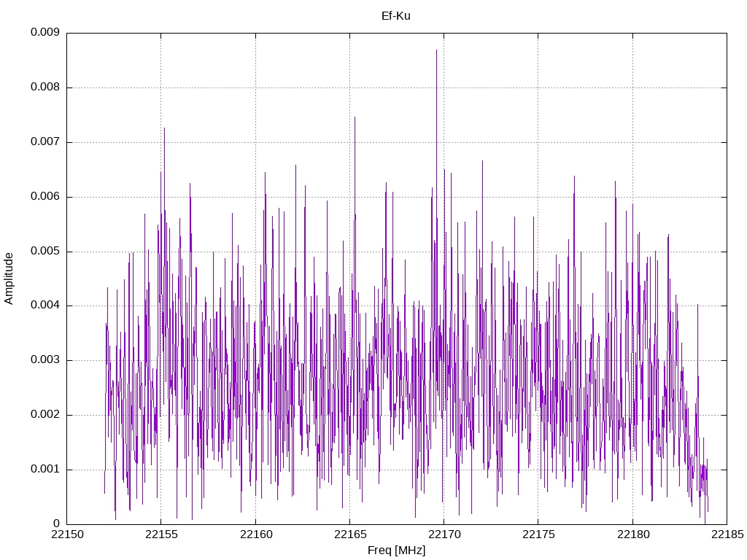Click x-axis tick label 22160
This screenshot has width=747, height=560.
[256, 534]
